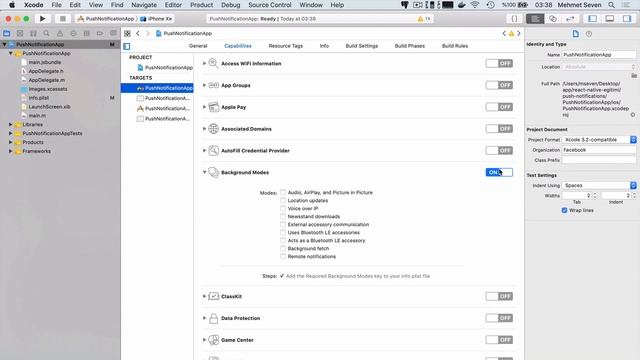640x360 pixels.
Task: Jump to previous issue arrow
Action: [x=504, y=33]
